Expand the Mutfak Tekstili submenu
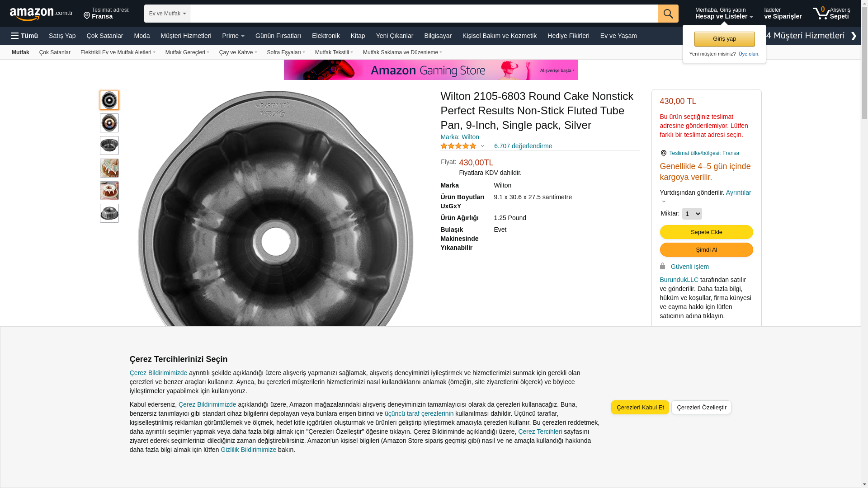The height and width of the screenshot is (488, 868). coord(334,52)
